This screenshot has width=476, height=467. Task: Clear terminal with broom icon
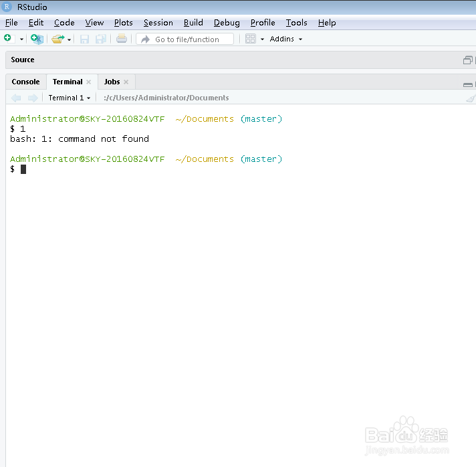point(471,98)
